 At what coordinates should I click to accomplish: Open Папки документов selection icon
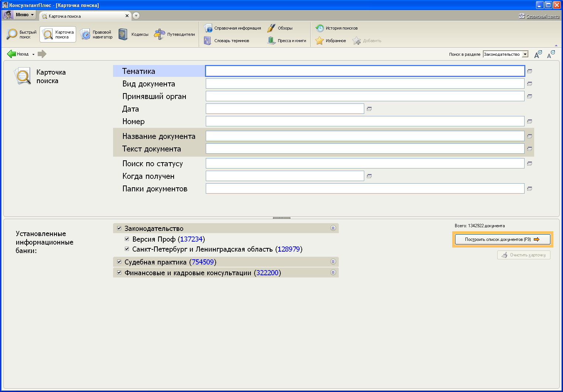pyautogui.click(x=529, y=188)
